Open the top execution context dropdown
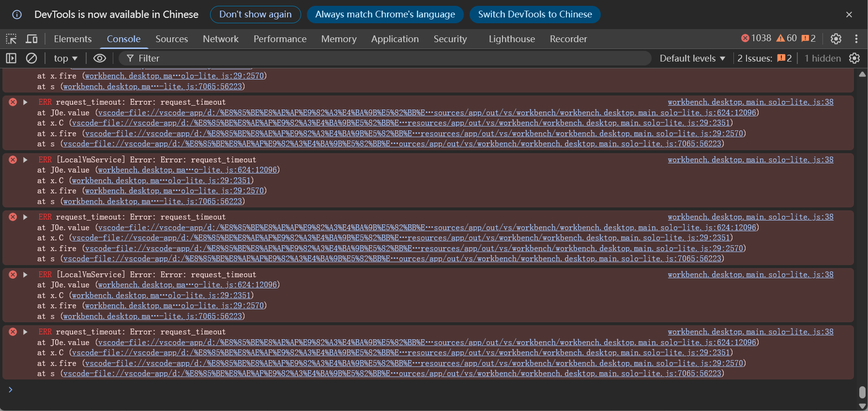 65,58
